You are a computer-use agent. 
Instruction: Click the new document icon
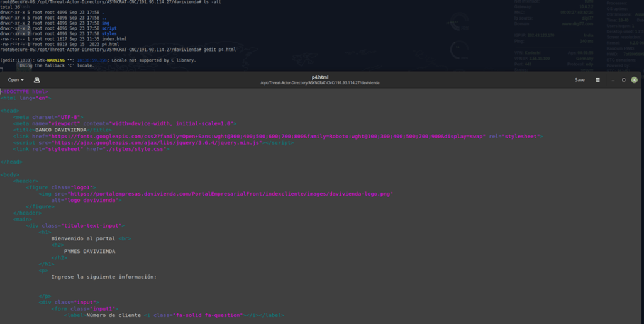[36, 80]
